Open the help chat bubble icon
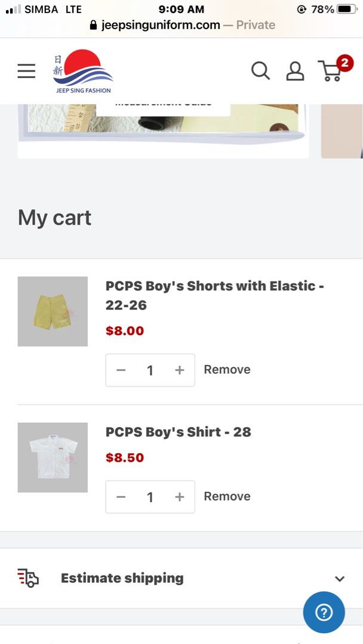363x644 pixels. point(324,612)
